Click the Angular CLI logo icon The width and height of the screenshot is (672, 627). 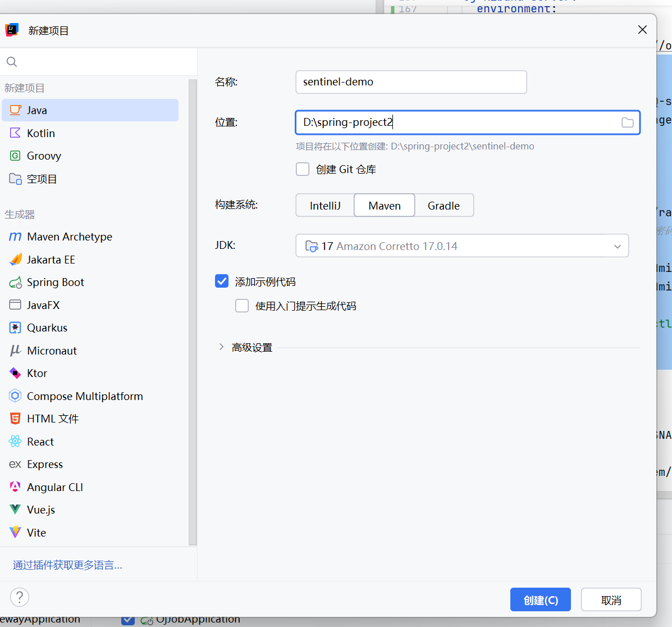coord(15,487)
